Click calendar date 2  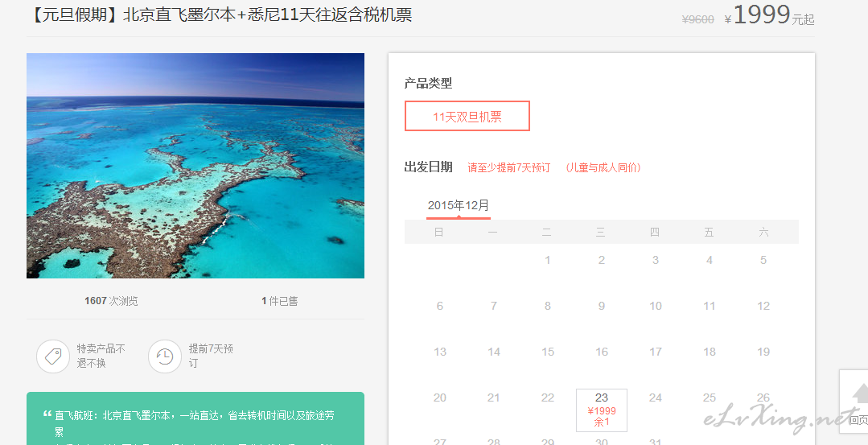coord(602,260)
